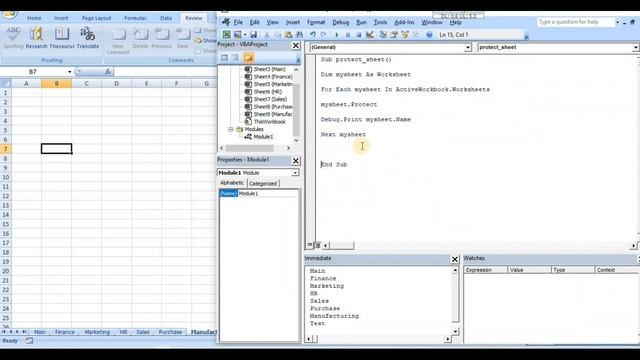Click the Insert UserForm toolbar icon
Image resolution: width=640 pixels, height=360 pixels.
pos(237,35)
